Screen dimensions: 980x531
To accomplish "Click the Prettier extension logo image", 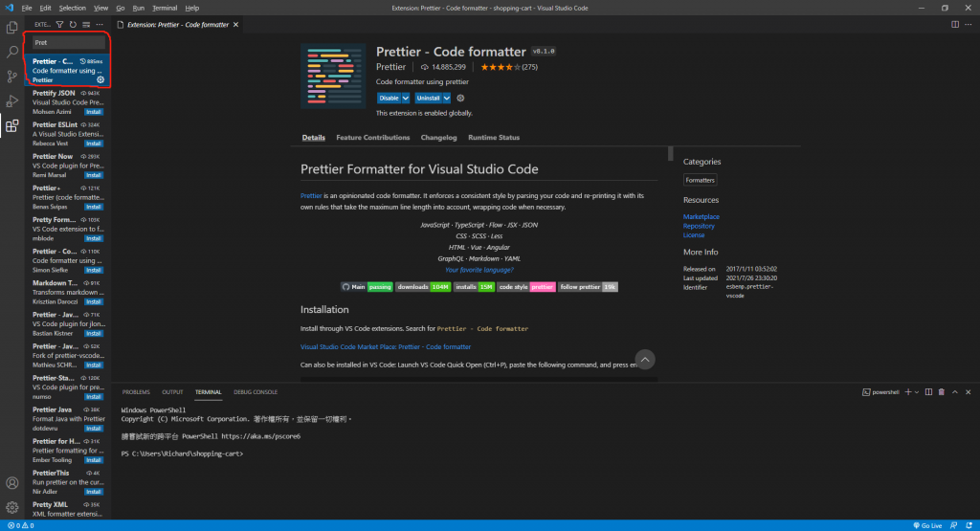I will point(333,77).
